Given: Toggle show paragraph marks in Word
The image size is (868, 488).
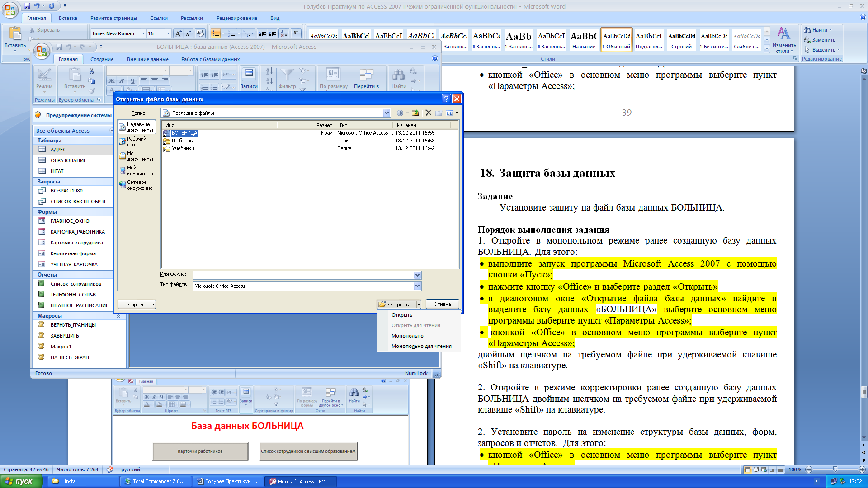Looking at the screenshot, I should [x=296, y=33].
